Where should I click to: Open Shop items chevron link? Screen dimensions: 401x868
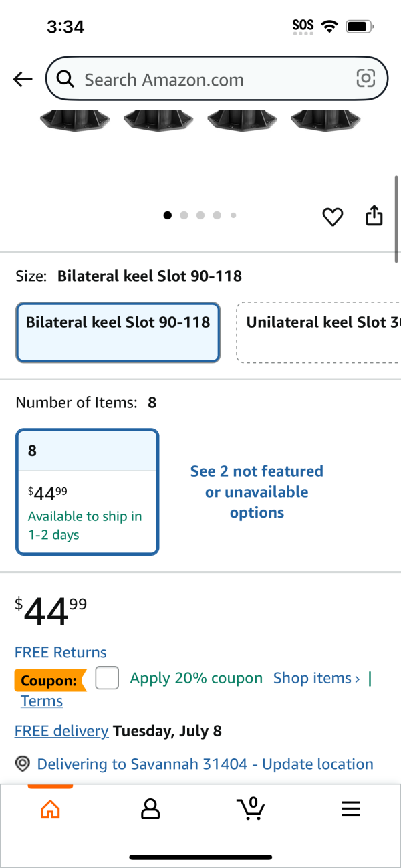click(x=317, y=678)
